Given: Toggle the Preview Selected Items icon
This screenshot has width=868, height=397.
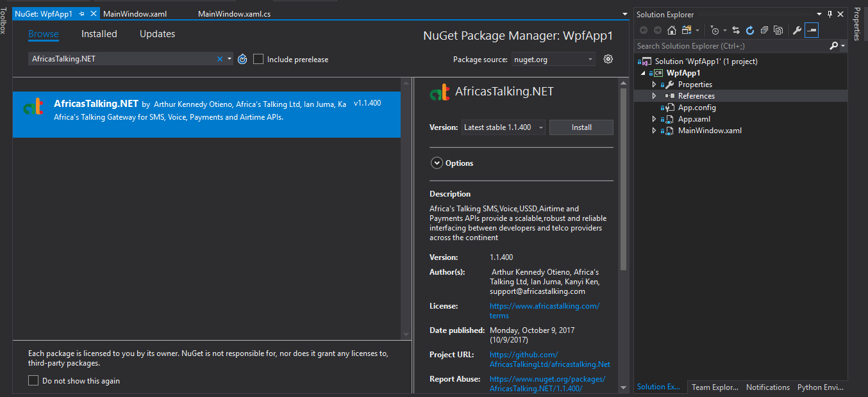Looking at the screenshot, I should click(812, 30).
